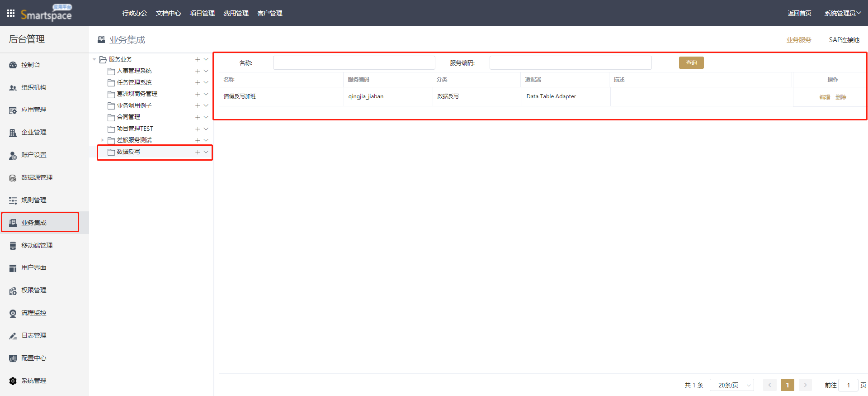Collapse the 服务业务 root tree node
This screenshot has width=868, height=396.
(94, 59)
